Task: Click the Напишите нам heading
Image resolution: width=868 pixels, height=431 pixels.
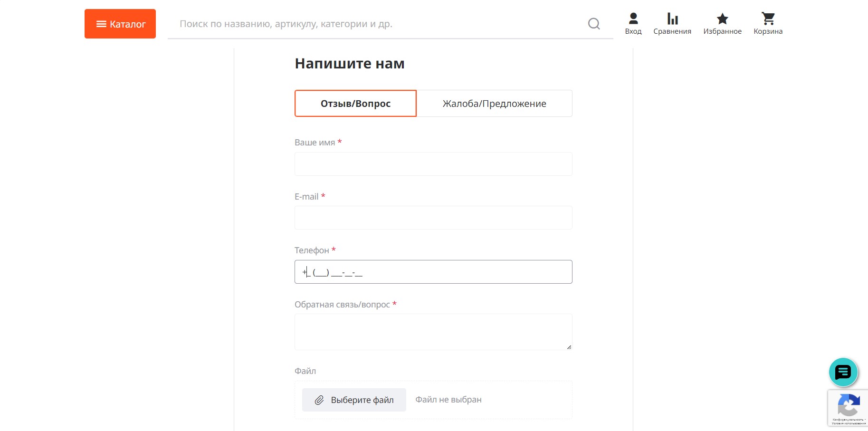Action: pyautogui.click(x=350, y=63)
